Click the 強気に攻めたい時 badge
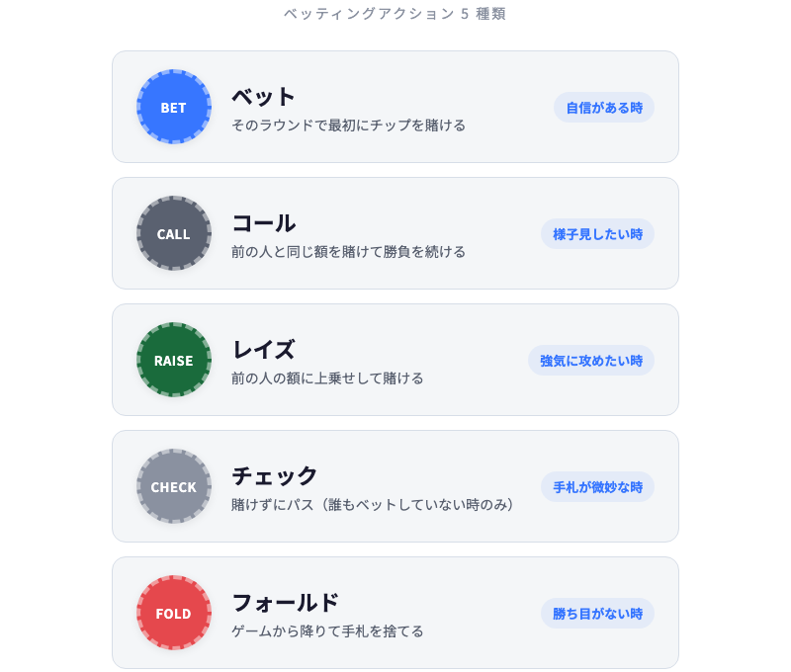The height and width of the screenshot is (672, 791). click(590, 360)
